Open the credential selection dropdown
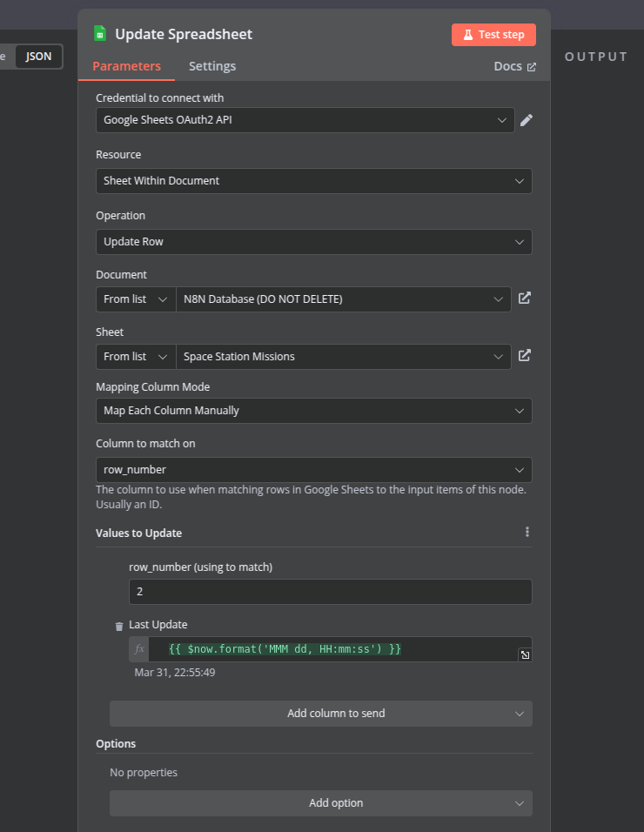 point(305,120)
